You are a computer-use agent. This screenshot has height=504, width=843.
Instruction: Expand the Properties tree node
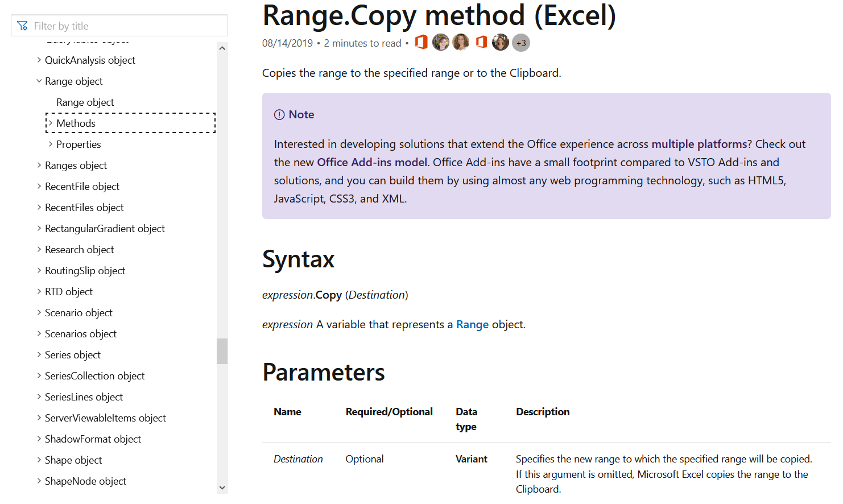tap(51, 144)
